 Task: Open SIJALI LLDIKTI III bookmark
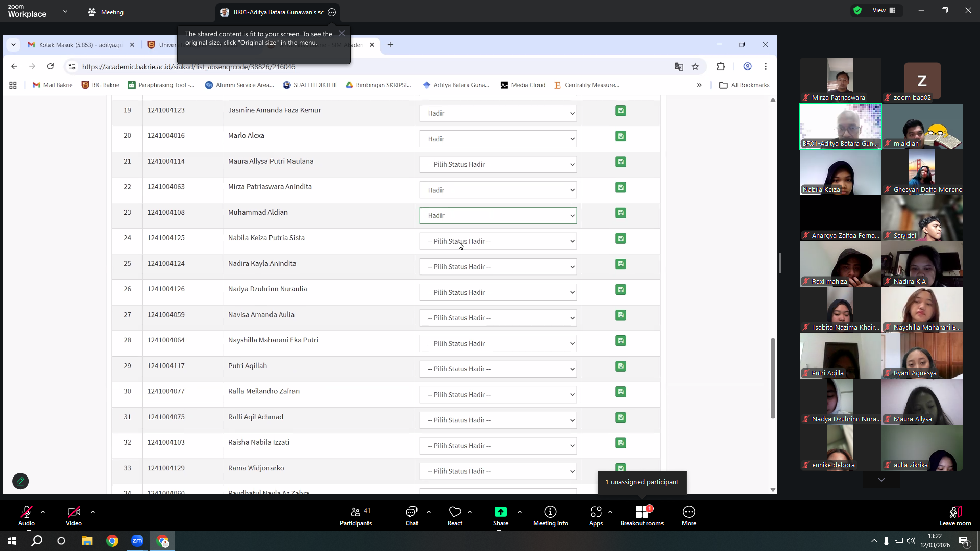(310, 85)
